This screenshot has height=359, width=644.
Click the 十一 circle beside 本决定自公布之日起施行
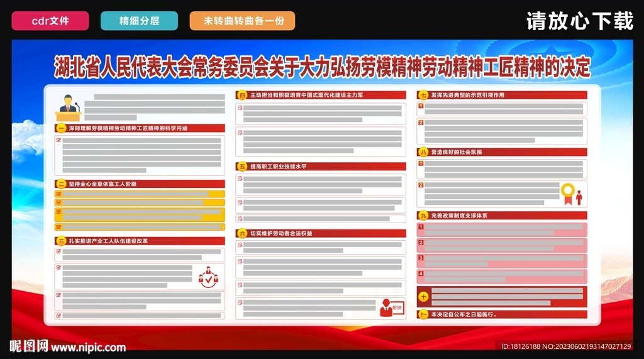423,314
